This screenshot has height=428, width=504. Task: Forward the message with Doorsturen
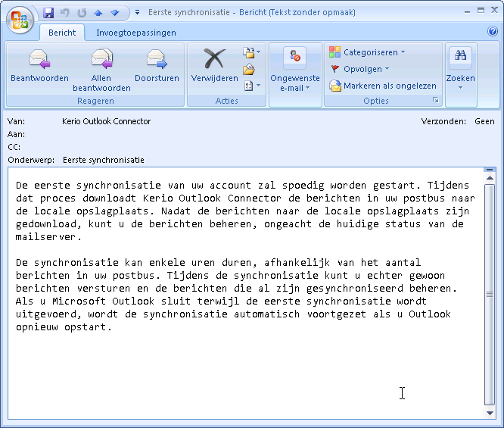coord(157,67)
